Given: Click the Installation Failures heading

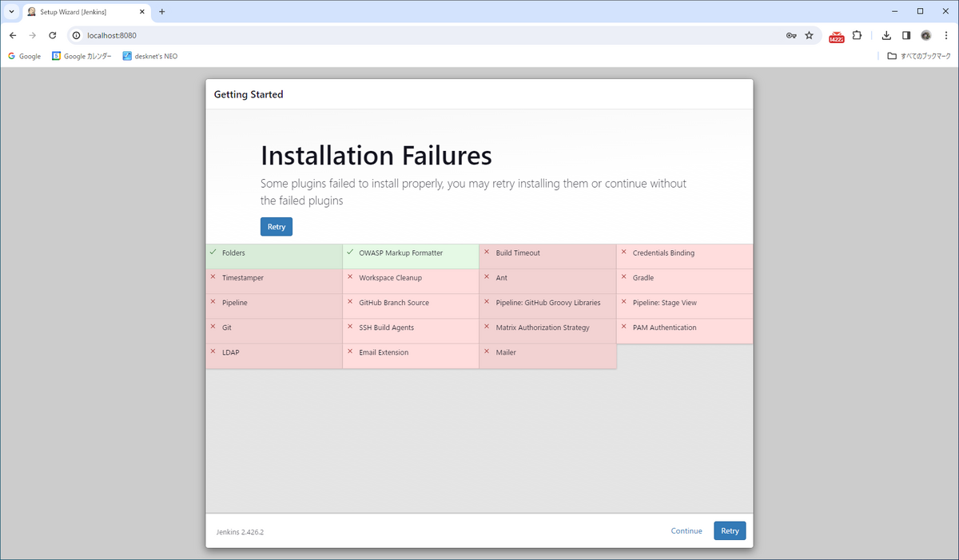Looking at the screenshot, I should pyautogui.click(x=376, y=155).
